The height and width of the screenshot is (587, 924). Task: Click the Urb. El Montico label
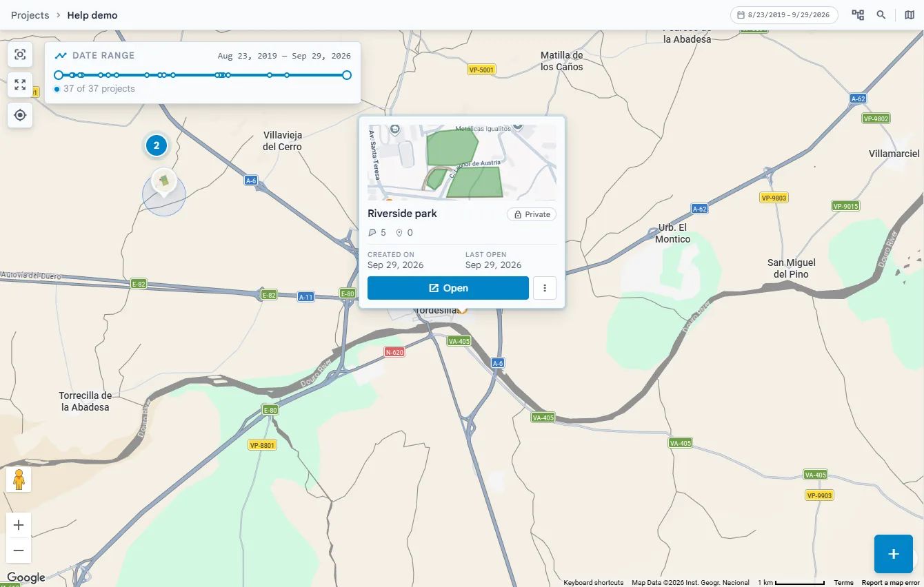pyautogui.click(x=674, y=234)
